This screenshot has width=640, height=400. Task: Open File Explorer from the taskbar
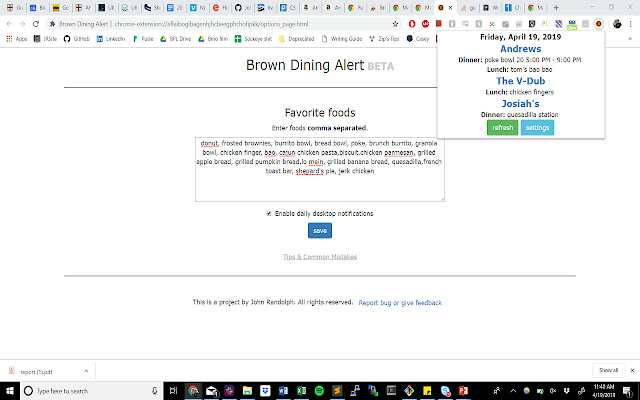247,391
